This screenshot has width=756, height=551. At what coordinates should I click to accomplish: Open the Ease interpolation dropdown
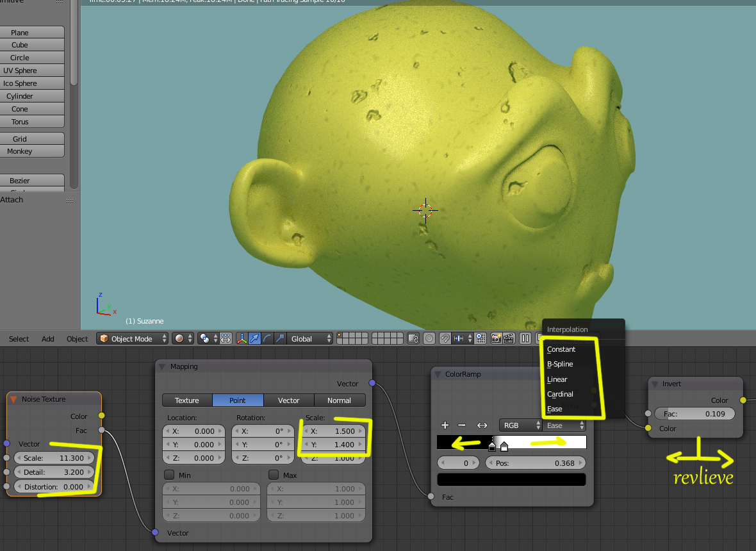click(x=564, y=425)
